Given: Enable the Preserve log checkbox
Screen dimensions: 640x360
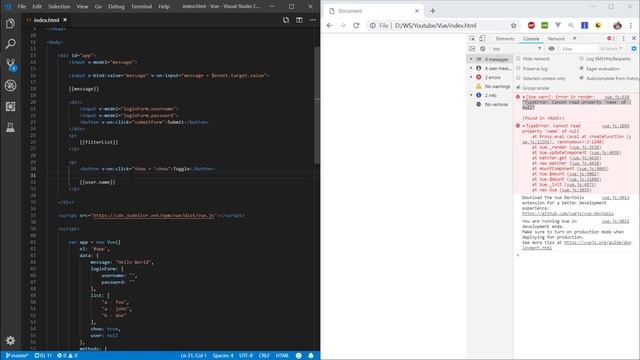Looking at the screenshot, I should click(x=518, y=68).
